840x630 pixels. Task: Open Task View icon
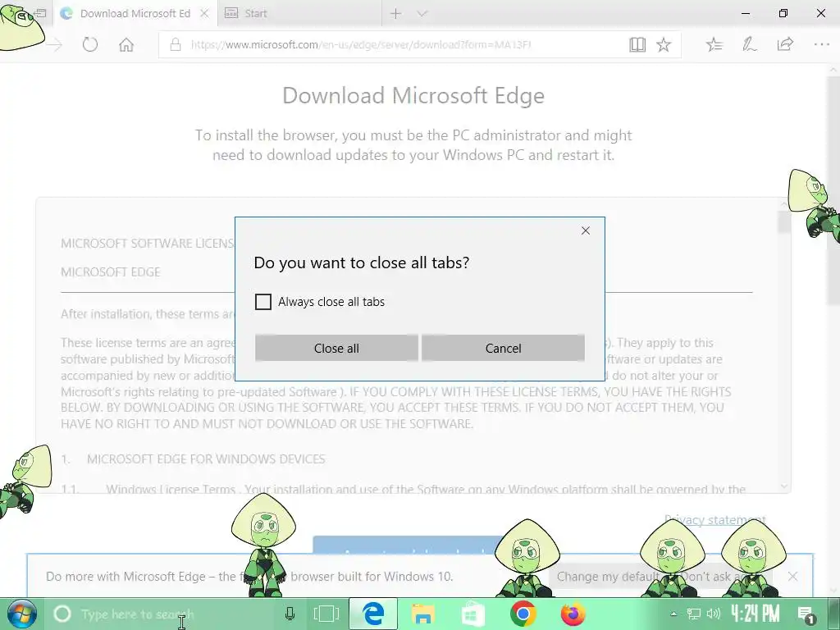[326, 614]
